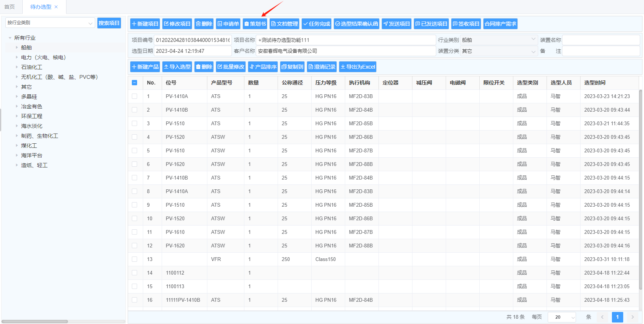Click the 发送项目 send icon button
Image resolution: width=644 pixels, height=324 pixels.
[396, 24]
